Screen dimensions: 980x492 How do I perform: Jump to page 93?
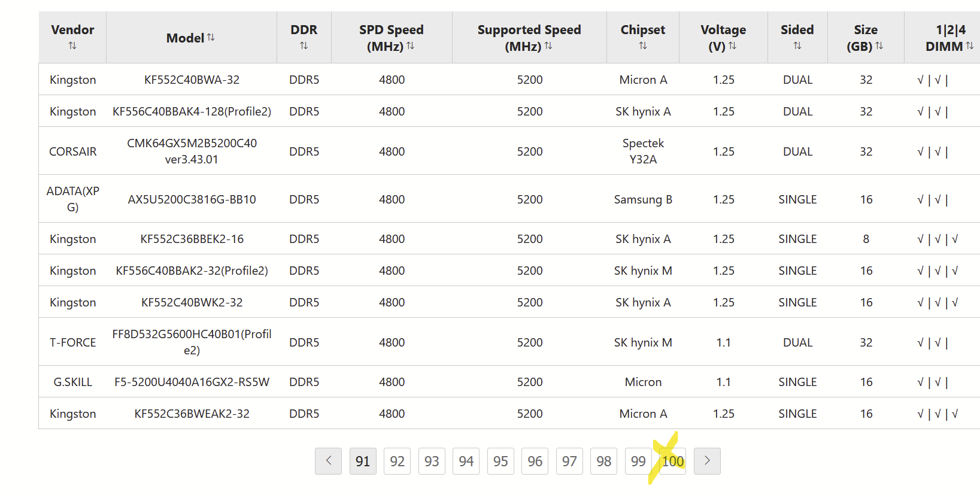[432, 461]
